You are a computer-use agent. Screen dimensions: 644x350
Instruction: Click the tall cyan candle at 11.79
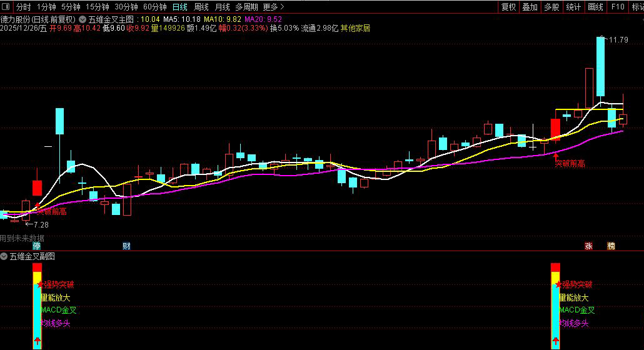(600, 66)
